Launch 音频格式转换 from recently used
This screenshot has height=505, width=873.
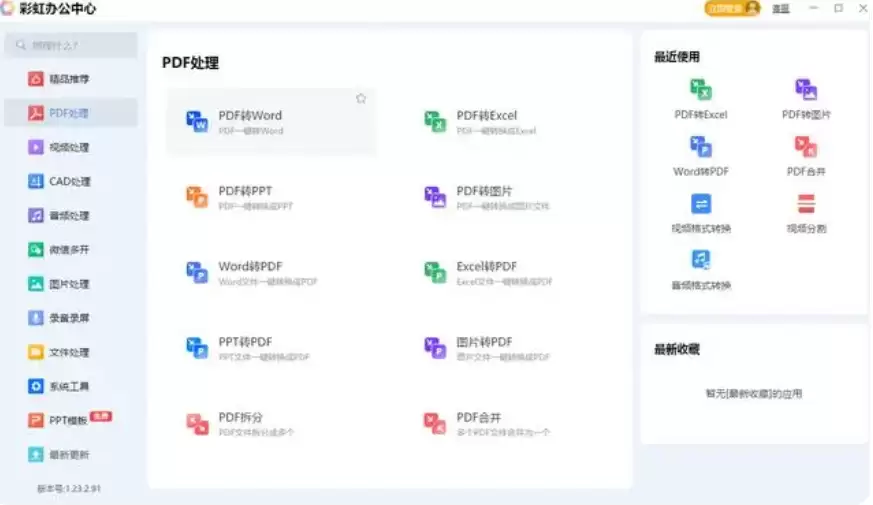point(701,270)
